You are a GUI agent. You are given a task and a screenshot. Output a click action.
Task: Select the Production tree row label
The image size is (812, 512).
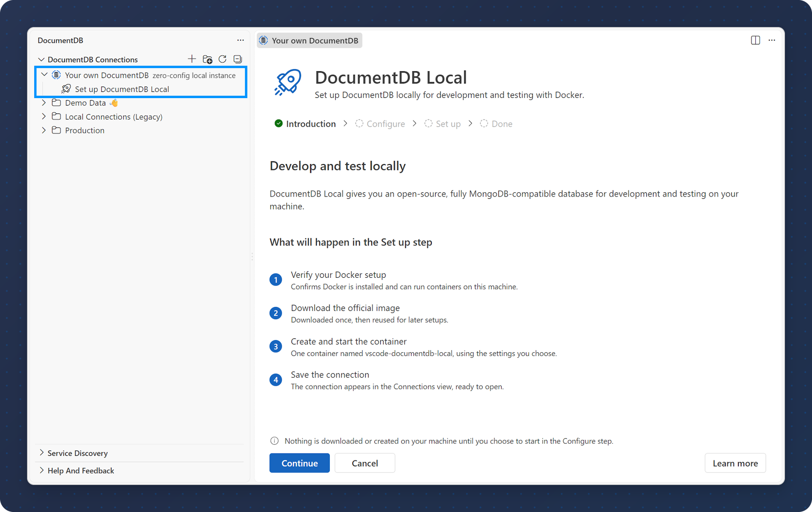[x=85, y=130]
